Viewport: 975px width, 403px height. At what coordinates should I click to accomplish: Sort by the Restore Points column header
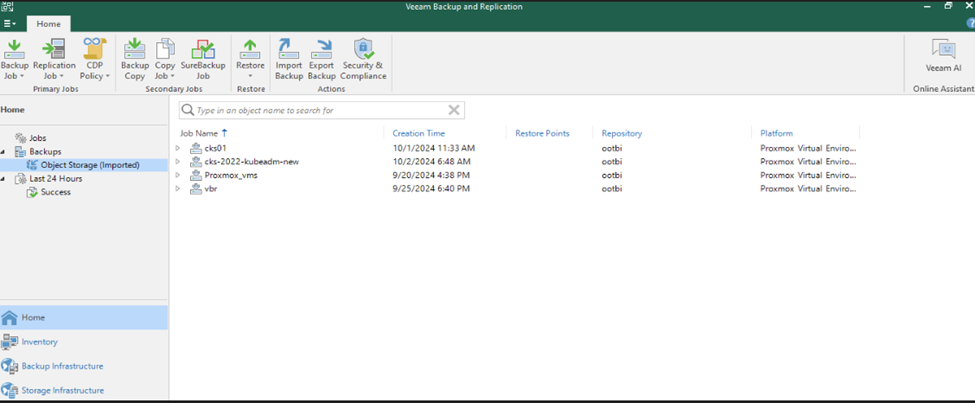click(x=542, y=133)
